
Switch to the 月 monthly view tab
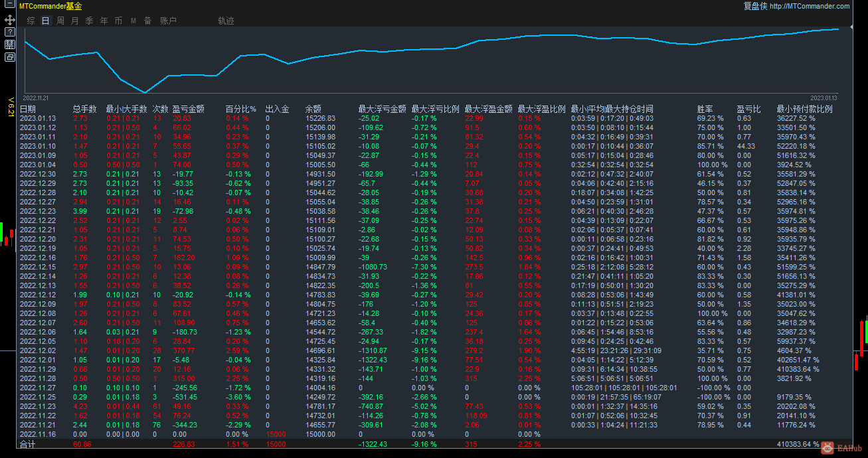74,21
